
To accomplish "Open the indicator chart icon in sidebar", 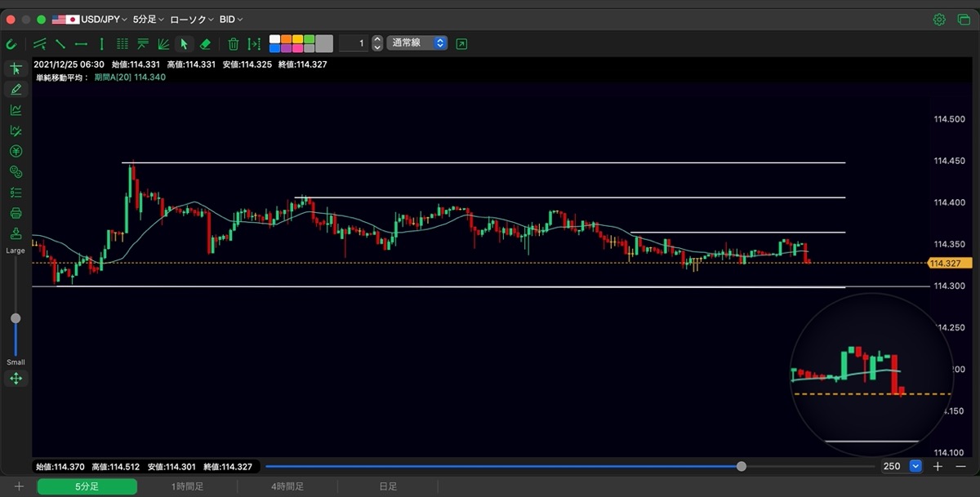I will tap(16, 110).
